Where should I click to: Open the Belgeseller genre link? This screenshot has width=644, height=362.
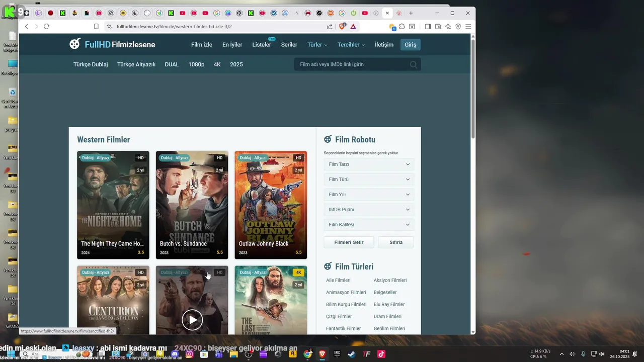click(x=385, y=292)
